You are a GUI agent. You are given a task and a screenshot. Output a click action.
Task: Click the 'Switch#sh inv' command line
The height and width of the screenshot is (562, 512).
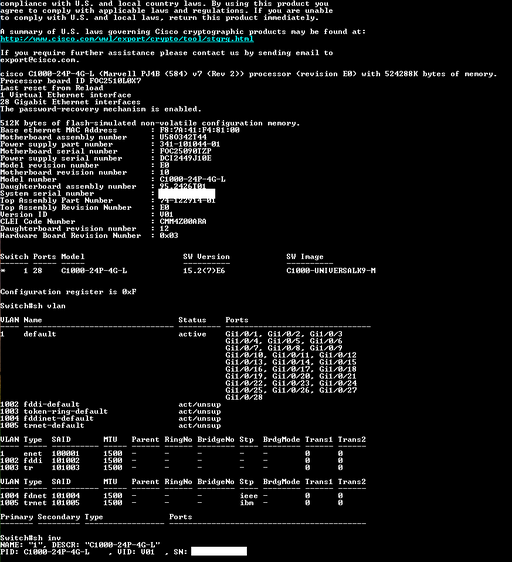click(x=30, y=538)
